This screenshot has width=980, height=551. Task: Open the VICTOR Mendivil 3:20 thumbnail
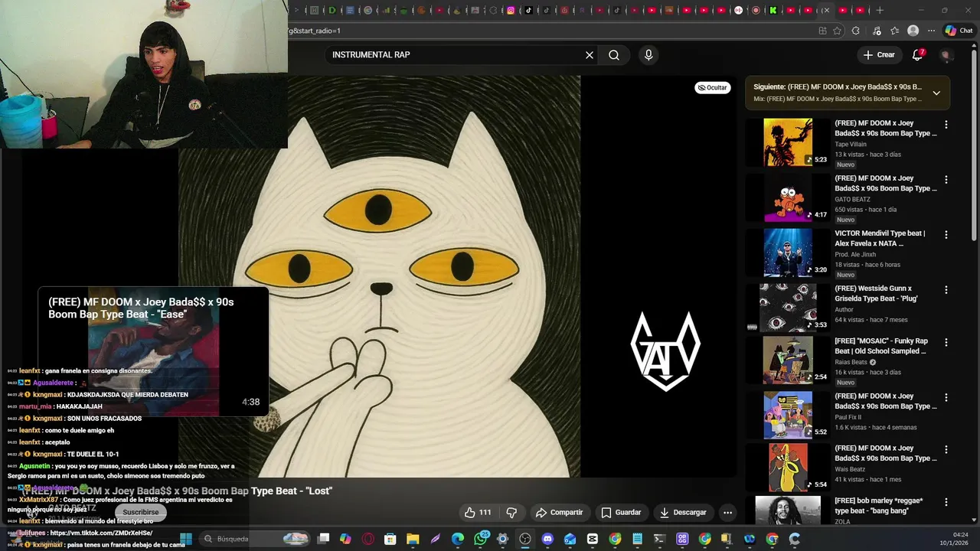click(788, 253)
